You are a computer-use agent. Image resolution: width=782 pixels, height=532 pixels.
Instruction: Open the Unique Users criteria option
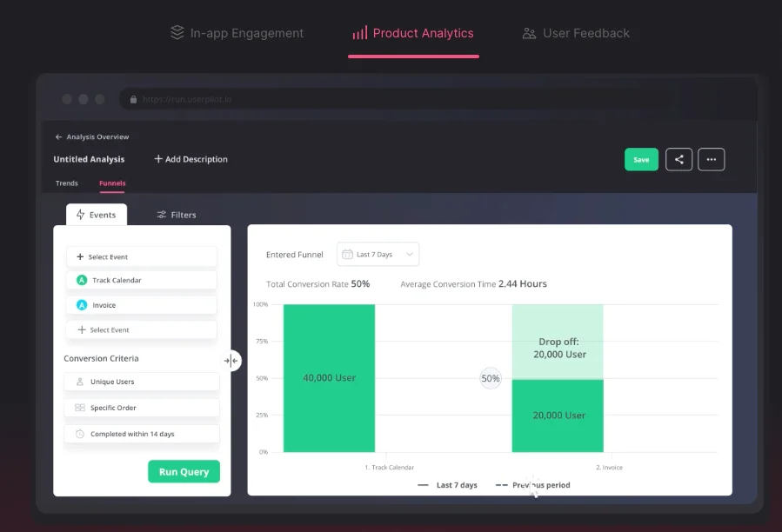(x=142, y=382)
